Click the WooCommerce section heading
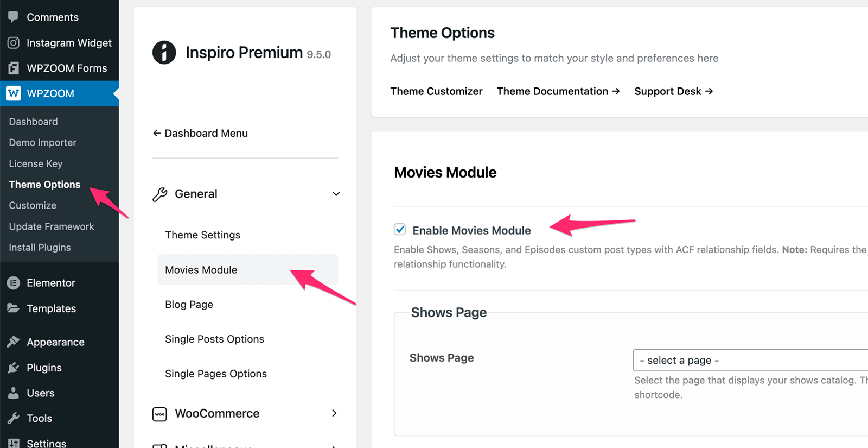The height and width of the screenshot is (448, 868). 217,413
